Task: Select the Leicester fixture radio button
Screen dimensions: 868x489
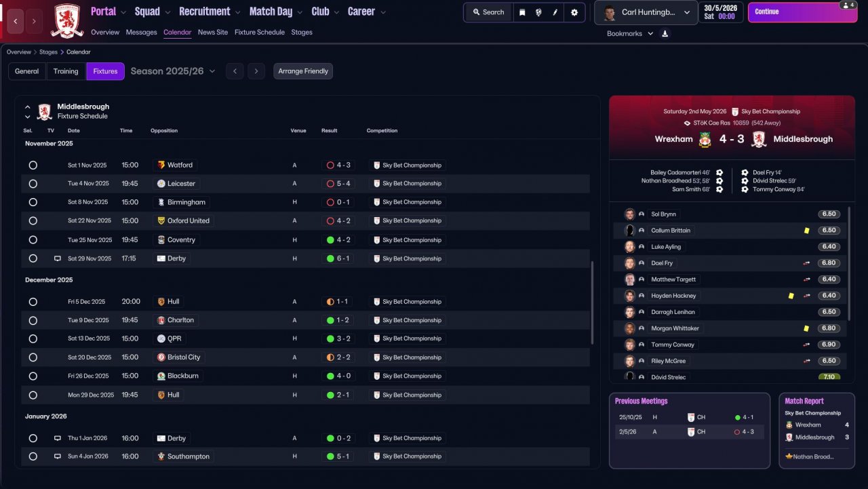Action: (x=33, y=184)
